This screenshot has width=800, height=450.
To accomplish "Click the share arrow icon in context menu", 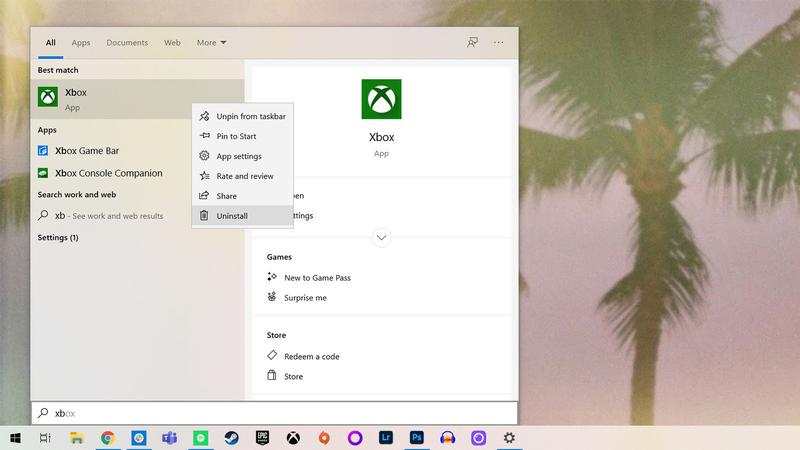I will 204,195.
